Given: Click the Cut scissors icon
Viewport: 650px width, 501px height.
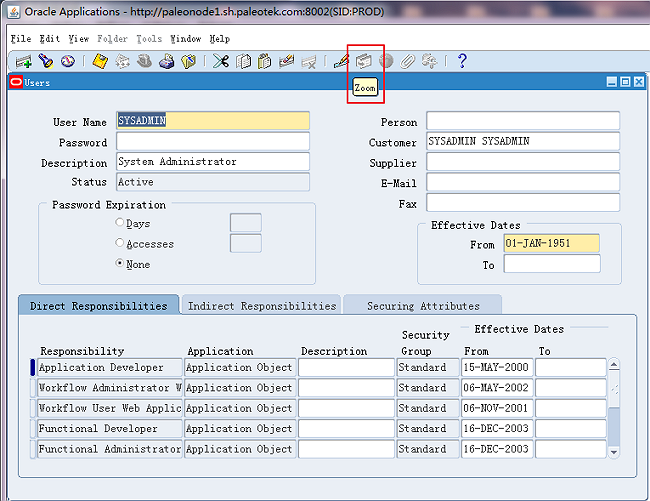Looking at the screenshot, I should [x=221, y=61].
